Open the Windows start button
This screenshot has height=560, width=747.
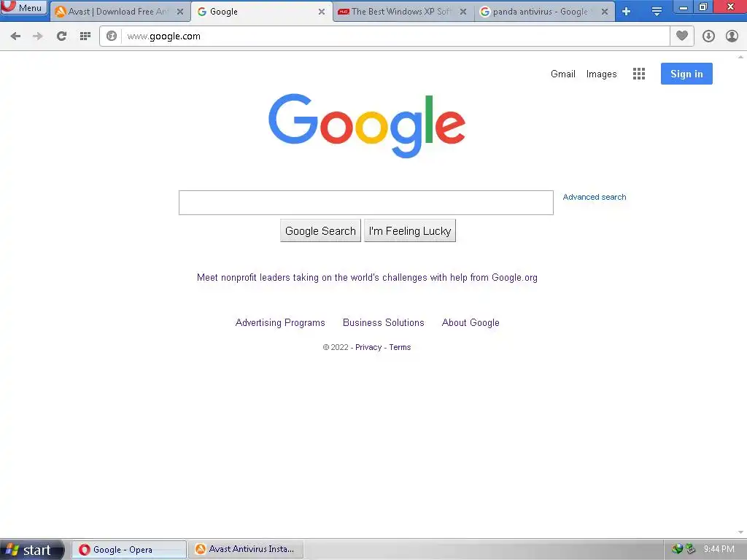click(x=31, y=550)
